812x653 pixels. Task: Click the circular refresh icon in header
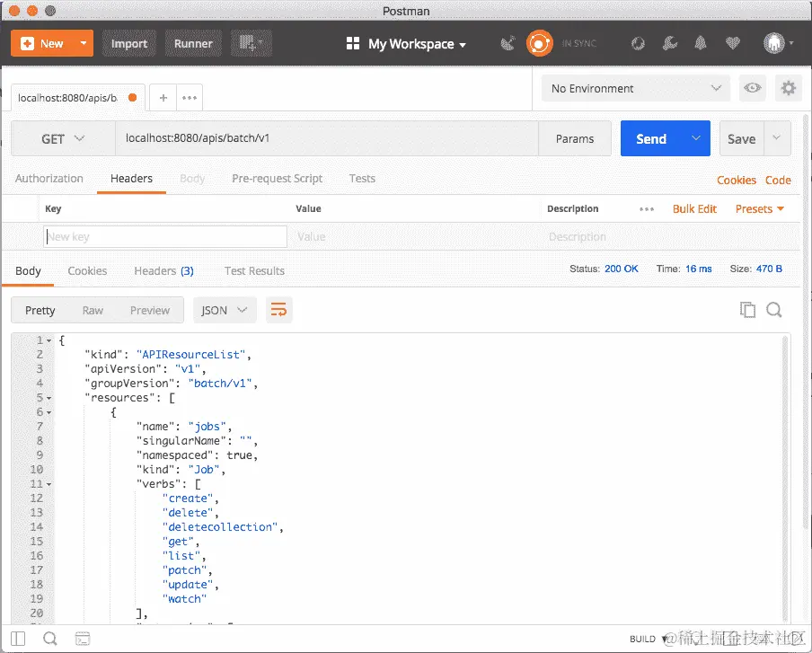(638, 43)
